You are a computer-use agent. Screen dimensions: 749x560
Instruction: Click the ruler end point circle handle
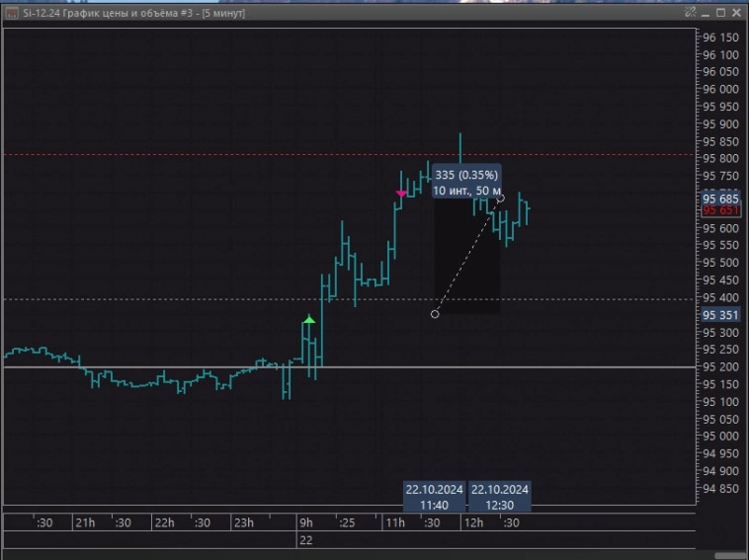(500, 199)
